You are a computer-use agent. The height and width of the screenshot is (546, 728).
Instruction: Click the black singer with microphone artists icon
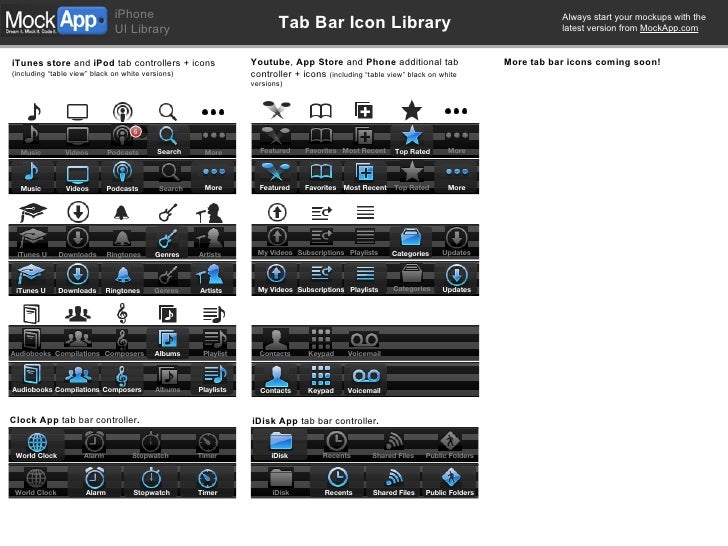(210, 213)
